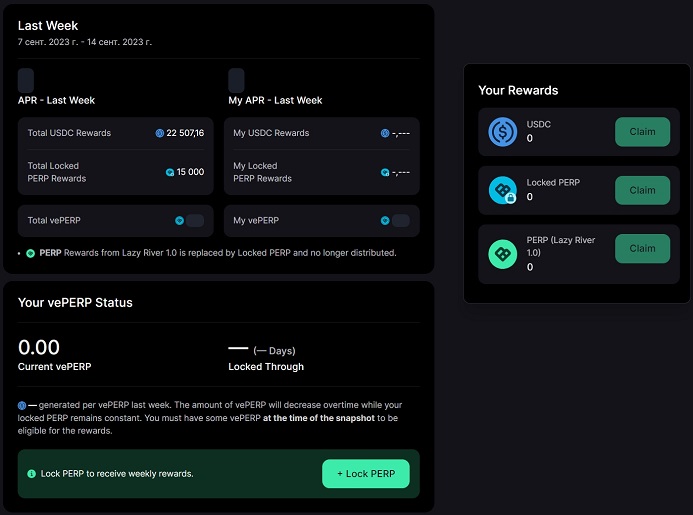This screenshot has width=693, height=515.
Task: Claim PERP (Lazy River 1.0) rewards
Action: click(642, 248)
